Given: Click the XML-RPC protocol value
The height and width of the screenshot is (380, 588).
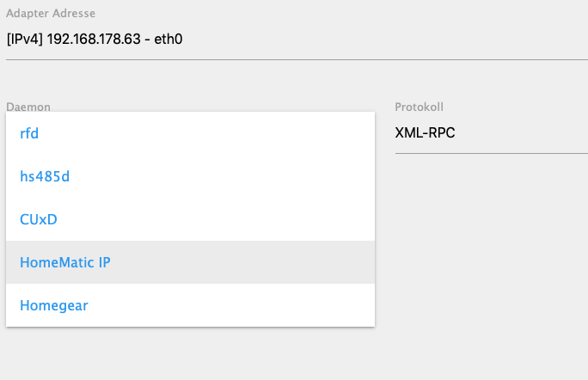Looking at the screenshot, I should [x=425, y=132].
